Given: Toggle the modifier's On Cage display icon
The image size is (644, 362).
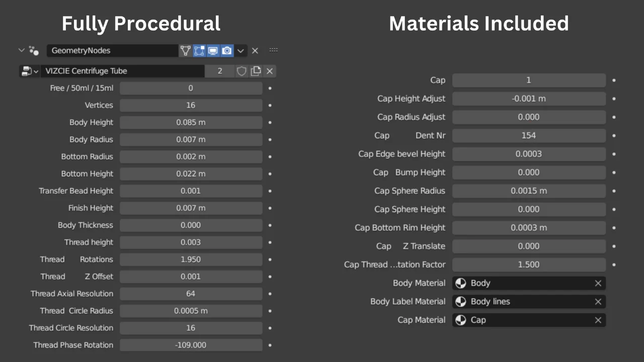Looking at the screenshot, I should click(x=186, y=50).
